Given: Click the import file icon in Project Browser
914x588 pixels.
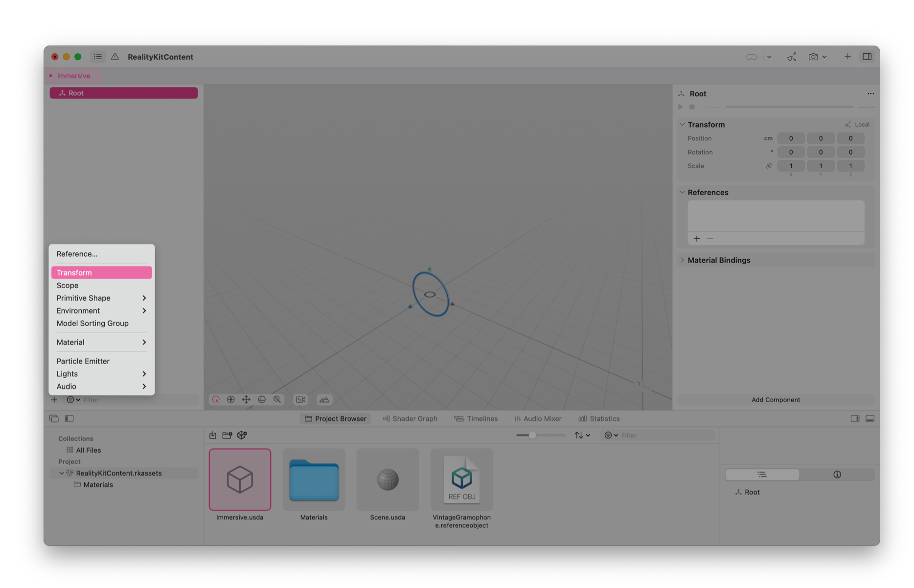Looking at the screenshot, I should [213, 435].
